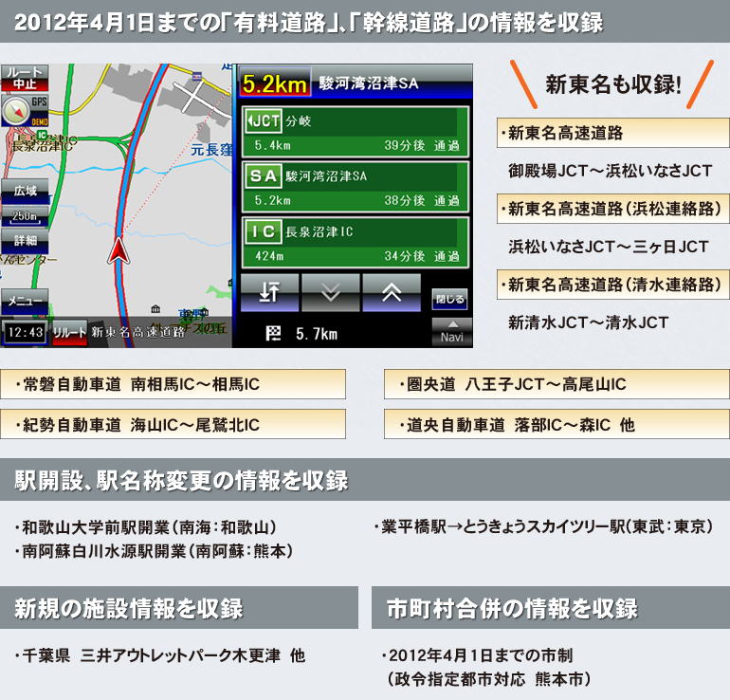
Task: Tap the red vehicle position arrow
Action: (119, 250)
